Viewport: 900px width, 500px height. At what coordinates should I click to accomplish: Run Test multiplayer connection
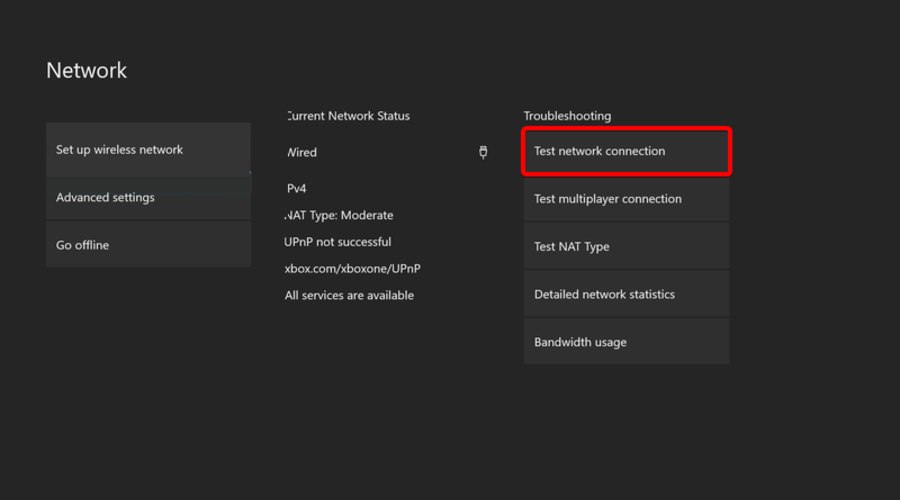(626, 199)
